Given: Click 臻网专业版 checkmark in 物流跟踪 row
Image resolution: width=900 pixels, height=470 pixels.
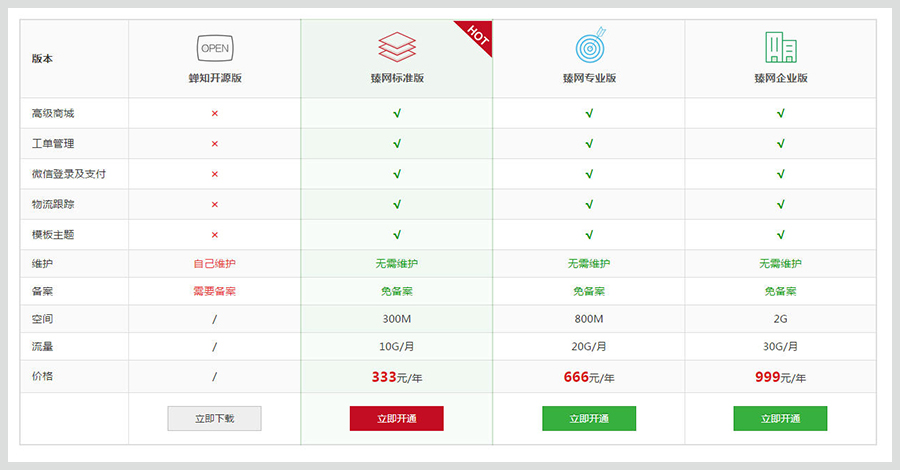Looking at the screenshot, I should pos(589,205).
